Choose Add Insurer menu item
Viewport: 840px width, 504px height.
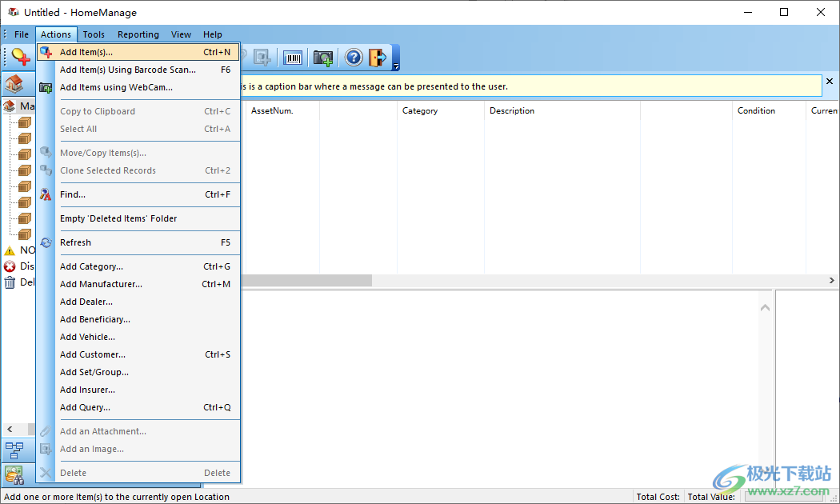[x=138, y=390]
